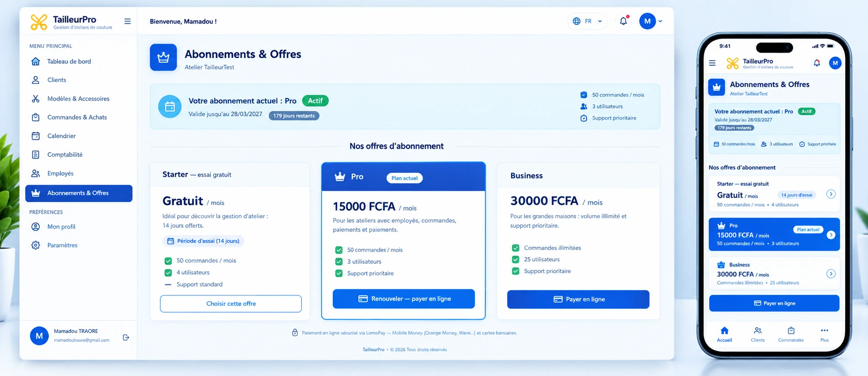Tap the phone's M avatar
Image resolution: width=868 pixels, height=376 pixels.
[835, 63]
